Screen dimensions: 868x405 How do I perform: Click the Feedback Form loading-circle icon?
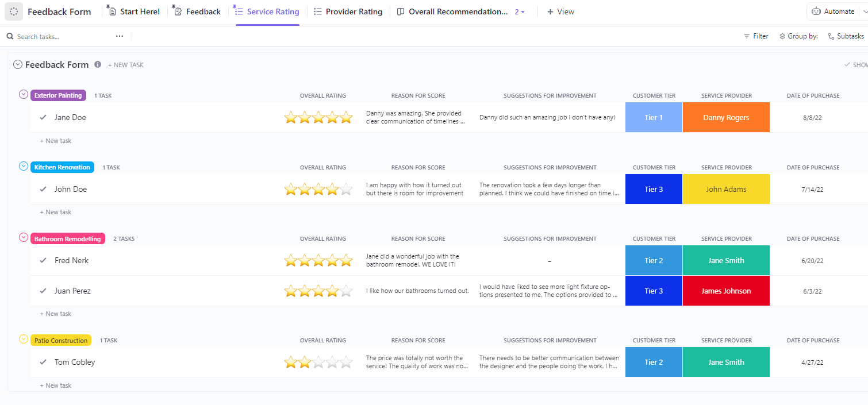(x=14, y=11)
